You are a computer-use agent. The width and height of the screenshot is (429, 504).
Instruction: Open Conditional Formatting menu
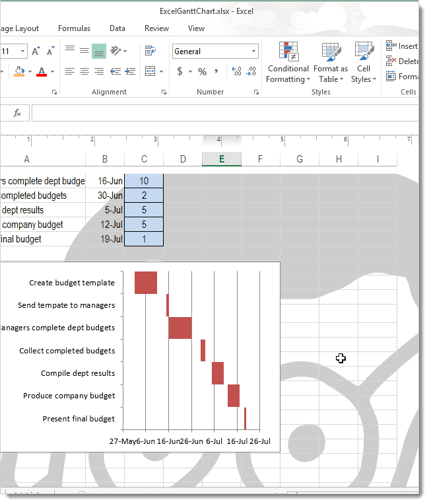(288, 63)
